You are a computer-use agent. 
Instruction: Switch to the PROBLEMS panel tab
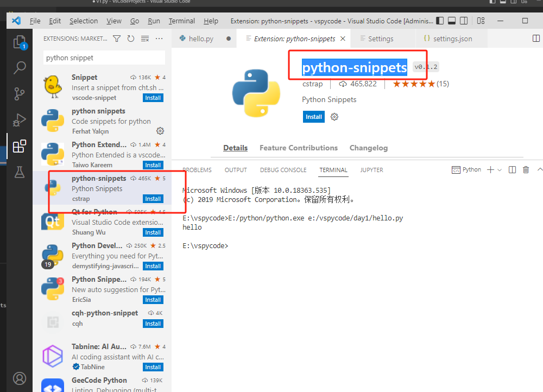click(x=197, y=170)
